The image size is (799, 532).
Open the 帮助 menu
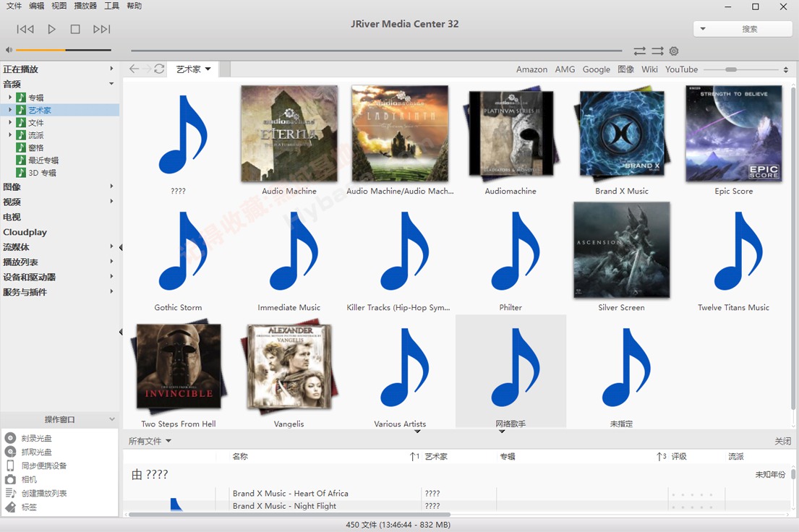click(134, 6)
